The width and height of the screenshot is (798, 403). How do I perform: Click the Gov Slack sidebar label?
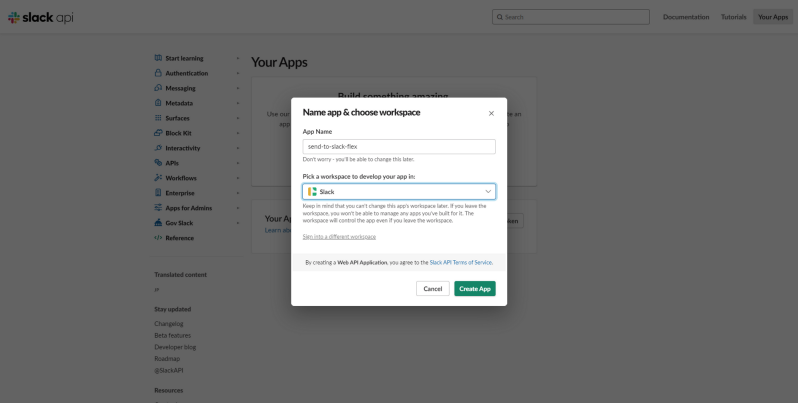179,223
